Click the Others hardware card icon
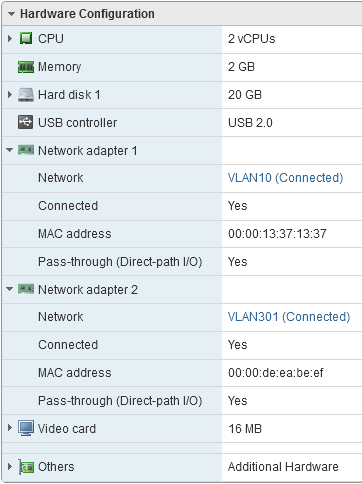Viewport: 362px width, 484px height. (26, 466)
